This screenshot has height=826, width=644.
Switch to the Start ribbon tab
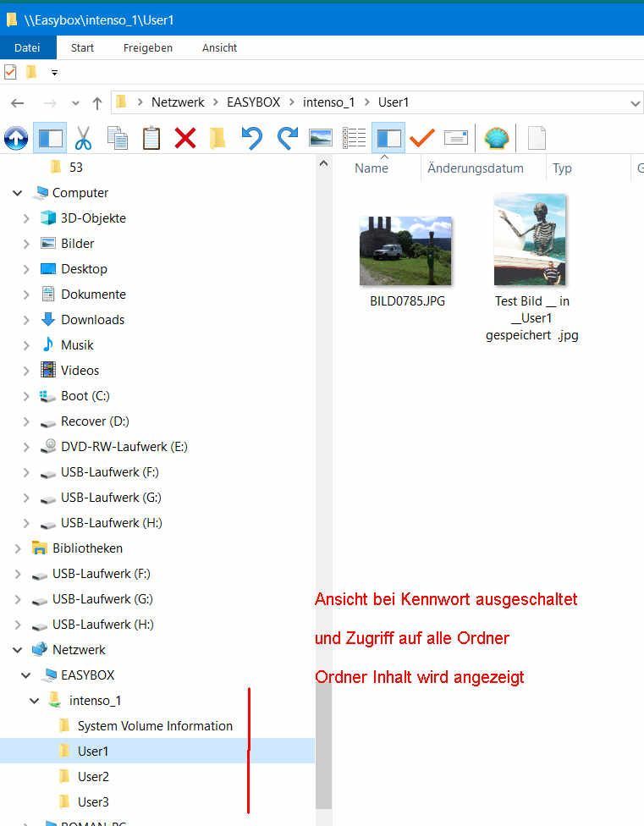pyautogui.click(x=83, y=47)
